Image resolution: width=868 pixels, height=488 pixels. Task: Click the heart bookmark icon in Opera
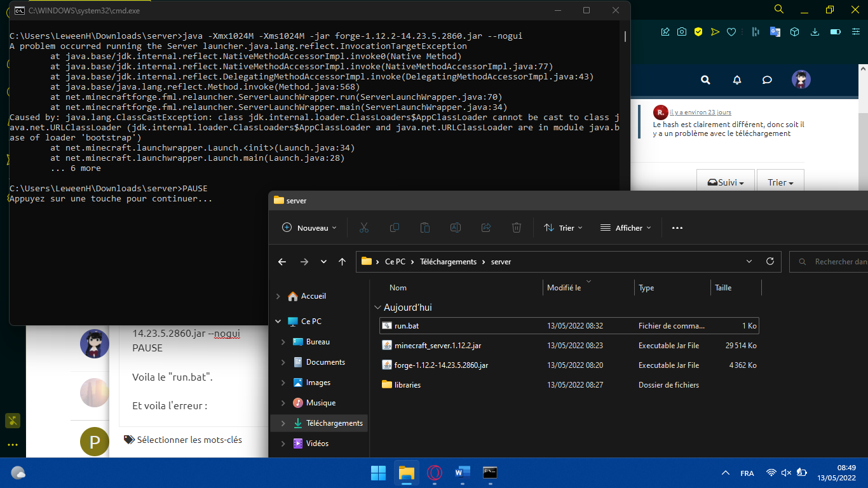(x=731, y=32)
